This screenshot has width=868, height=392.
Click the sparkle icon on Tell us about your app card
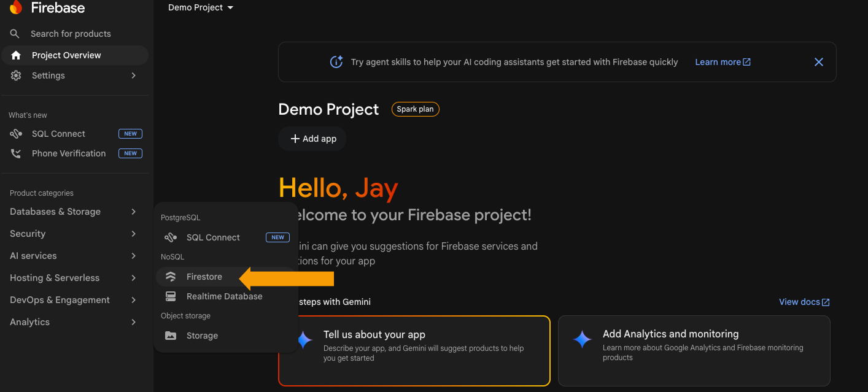[304, 339]
